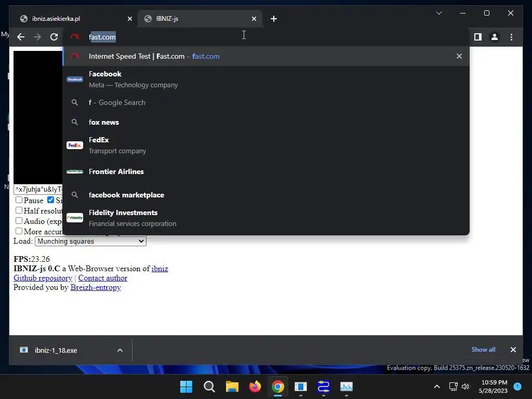Click the black IBNIZ canvas area
Viewport: 532px width, 399px height.
pos(38,117)
